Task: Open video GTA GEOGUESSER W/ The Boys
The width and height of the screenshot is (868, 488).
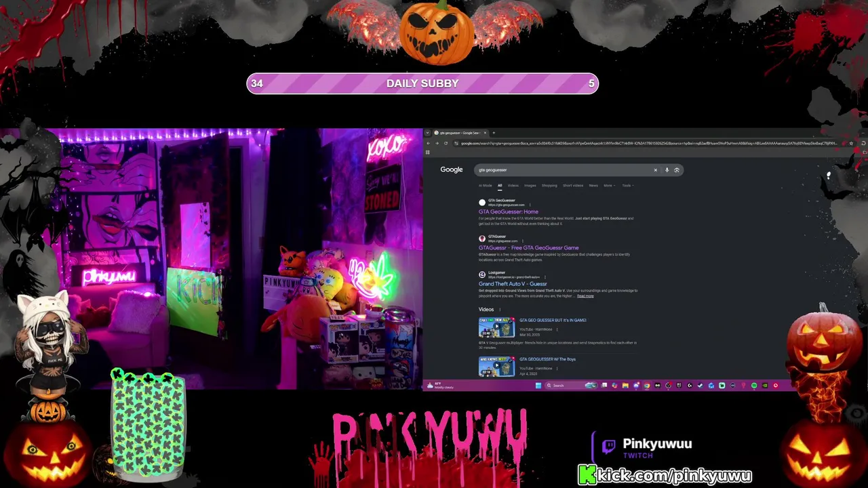Action: click(547, 359)
